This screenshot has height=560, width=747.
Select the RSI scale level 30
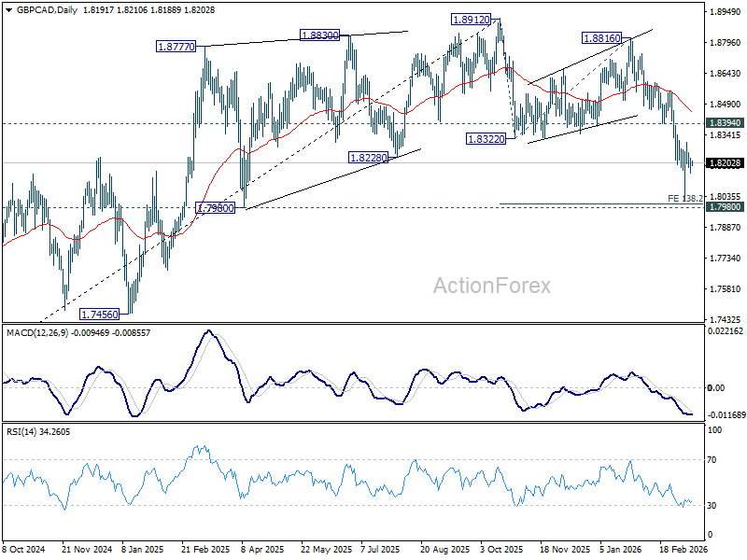pos(712,506)
